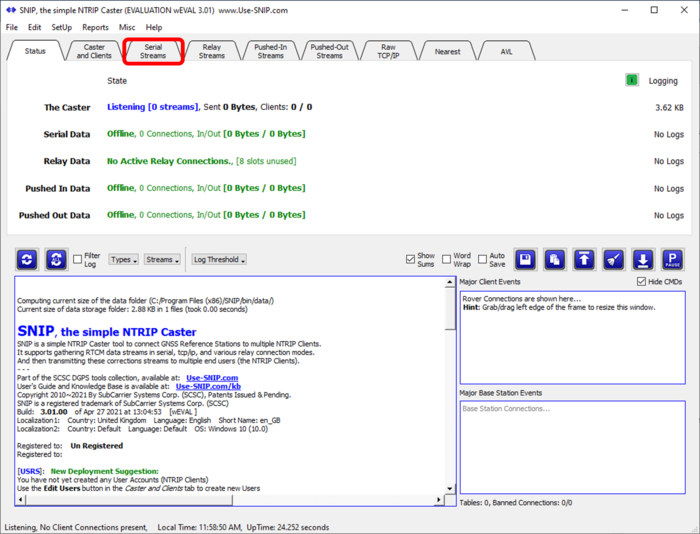Click 'Tables: 0, Banned Connections: 0/0' text
700x534 pixels.
[516, 503]
